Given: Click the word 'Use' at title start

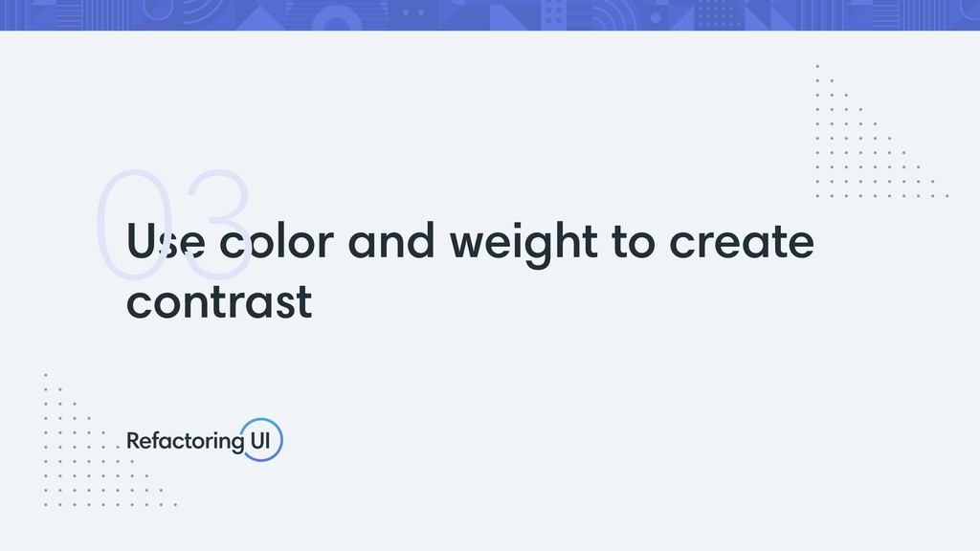Looking at the screenshot, I should [x=166, y=241].
